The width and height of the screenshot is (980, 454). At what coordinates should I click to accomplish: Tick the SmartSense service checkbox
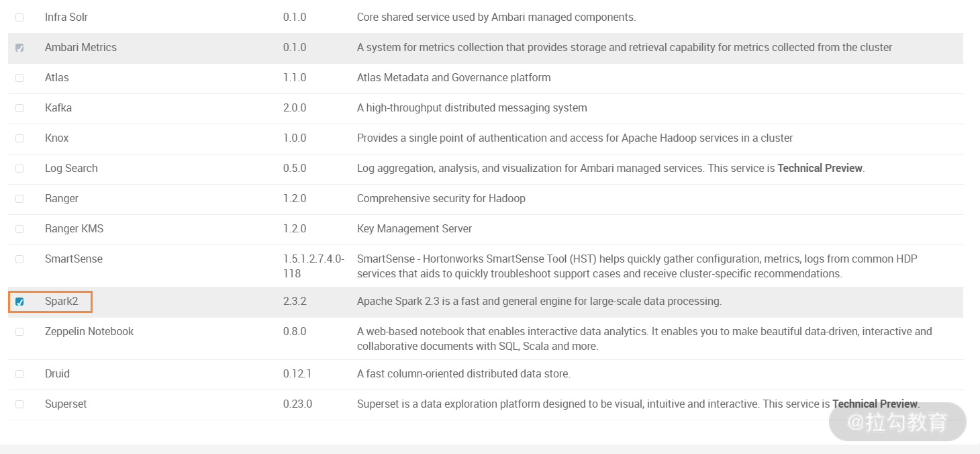coord(19,259)
